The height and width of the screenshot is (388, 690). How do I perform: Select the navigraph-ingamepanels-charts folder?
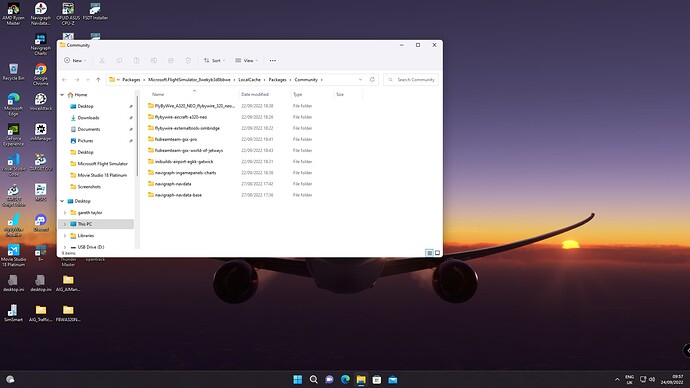pos(182,172)
